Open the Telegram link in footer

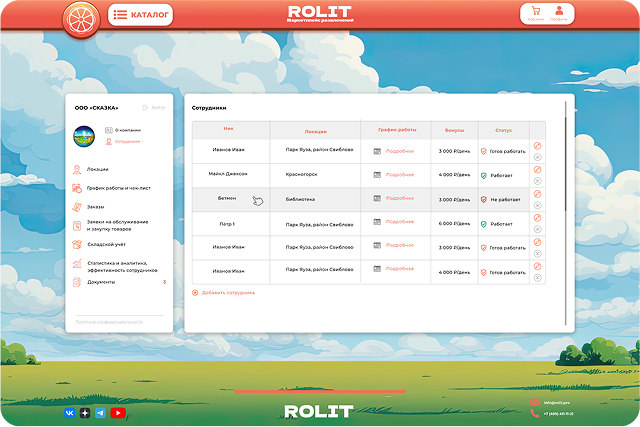point(100,412)
